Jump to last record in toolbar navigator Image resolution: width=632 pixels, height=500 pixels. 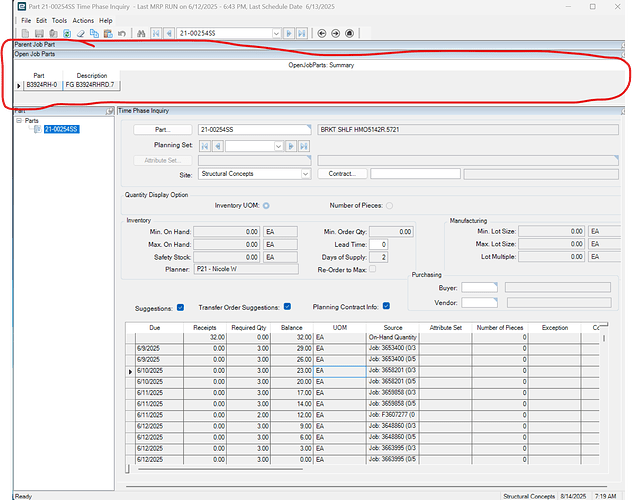coord(302,33)
